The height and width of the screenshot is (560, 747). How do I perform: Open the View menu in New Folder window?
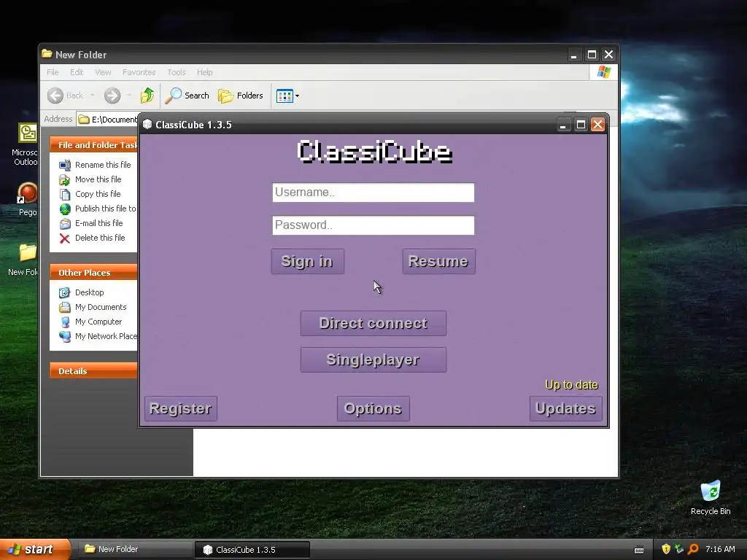click(103, 72)
